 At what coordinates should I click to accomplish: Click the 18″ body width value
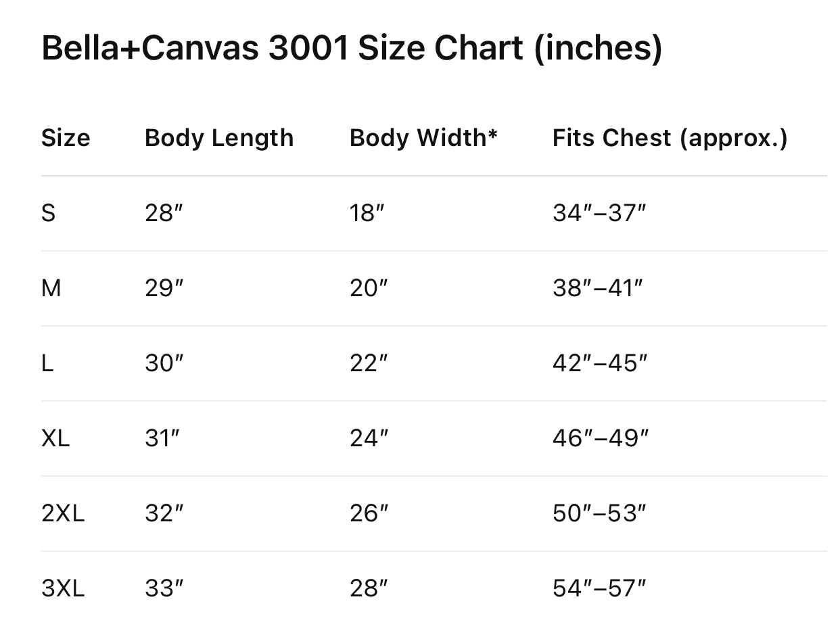[367, 214]
